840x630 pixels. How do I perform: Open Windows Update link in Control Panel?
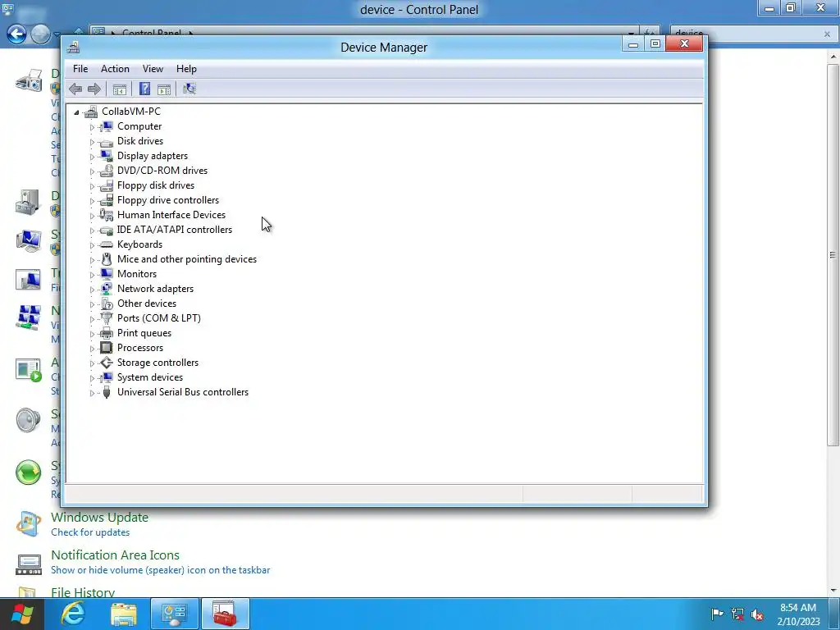click(99, 518)
